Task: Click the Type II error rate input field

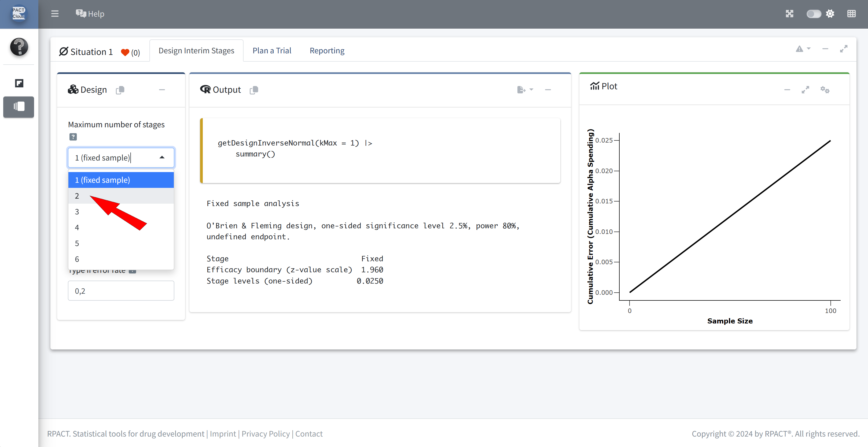Action: (121, 291)
